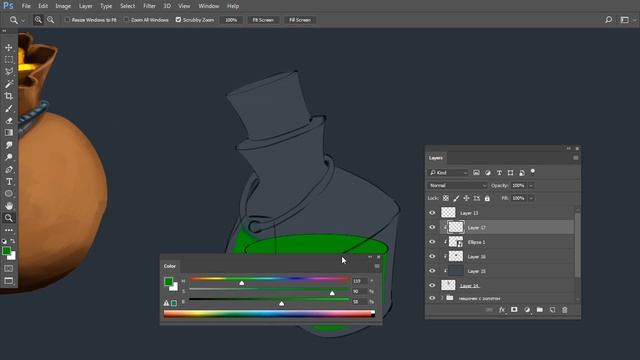640x360 pixels.
Task: Toggle the layer filtering on/off switch
Action: coord(533,172)
